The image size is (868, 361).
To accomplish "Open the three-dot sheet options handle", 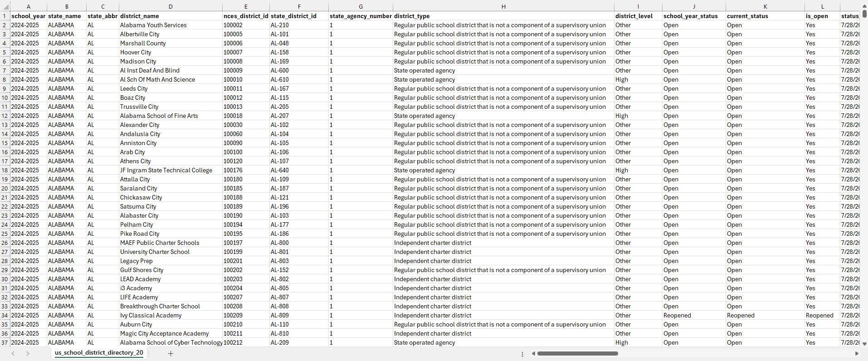I will click(522, 354).
